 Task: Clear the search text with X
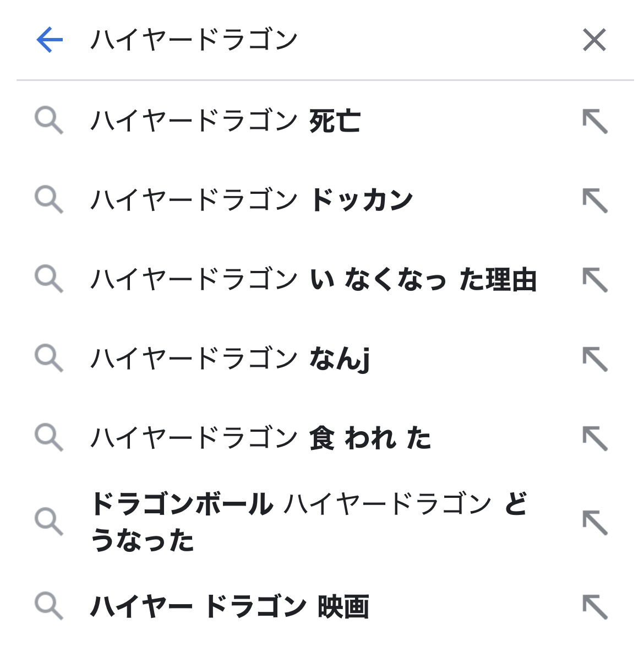[594, 40]
